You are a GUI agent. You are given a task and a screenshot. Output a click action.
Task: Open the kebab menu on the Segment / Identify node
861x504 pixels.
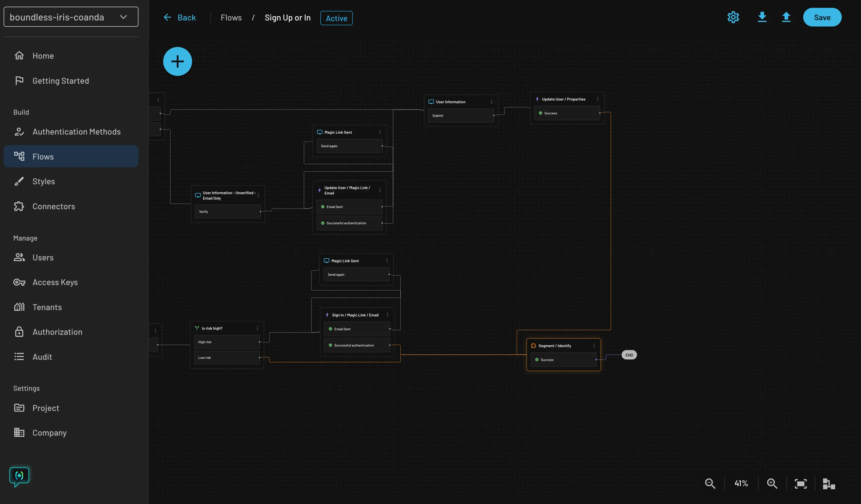pyautogui.click(x=594, y=345)
